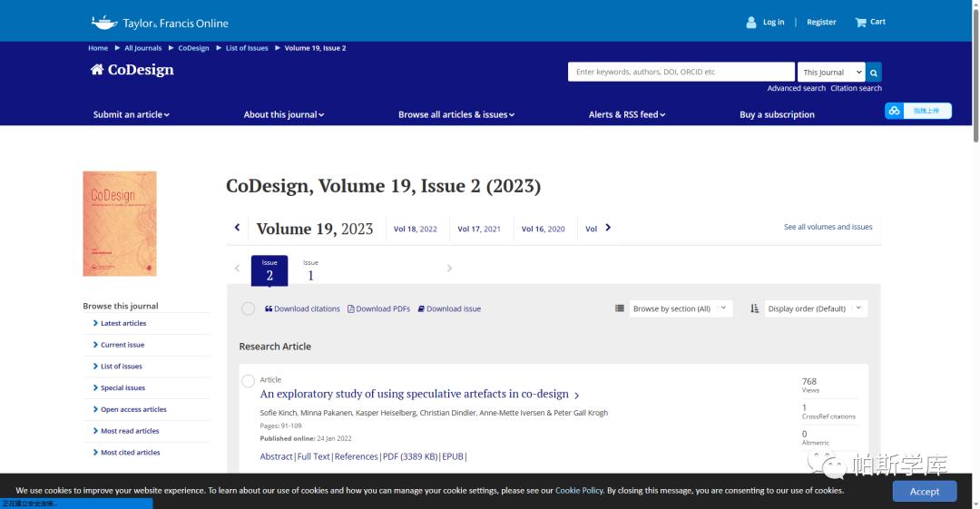Image resolution: width=980 pixels, height=509 pixels.
Task: Open Browse by section (All) dropdown
Action: click(680, 308)
